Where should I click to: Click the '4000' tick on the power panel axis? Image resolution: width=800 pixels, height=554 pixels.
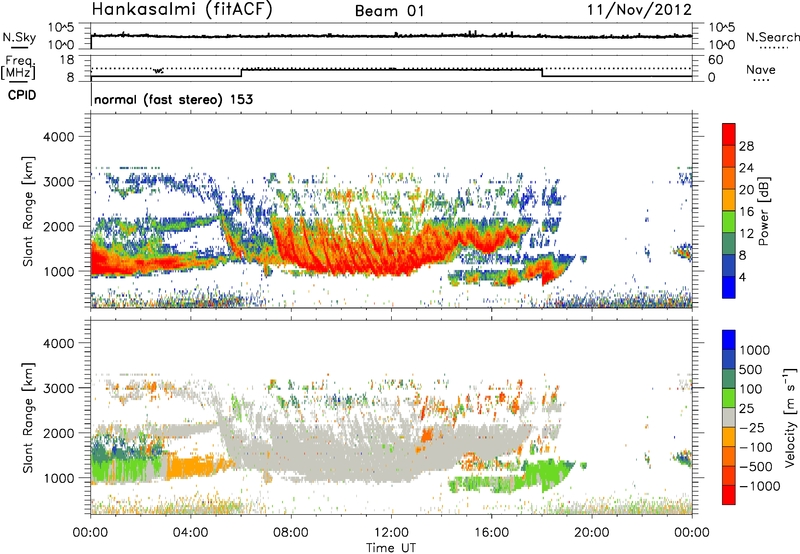[59, 137]
